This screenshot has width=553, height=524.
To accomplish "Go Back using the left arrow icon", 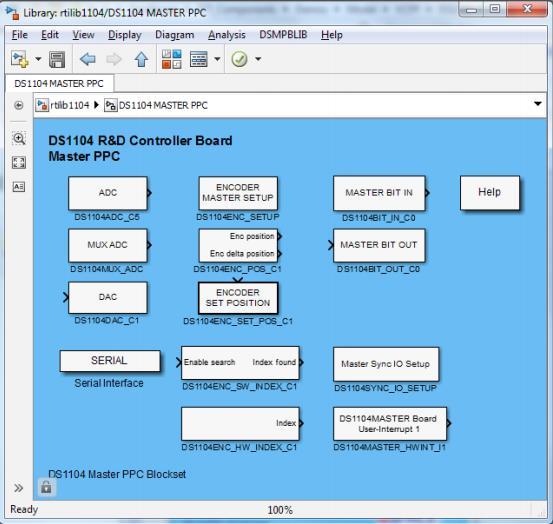I will [x=87, y=59].
